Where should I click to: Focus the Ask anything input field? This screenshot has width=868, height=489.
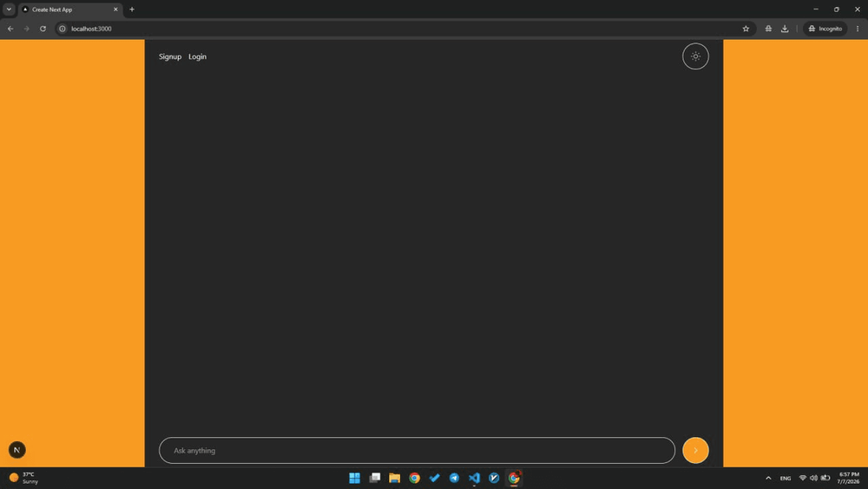(x=417, y=450)
